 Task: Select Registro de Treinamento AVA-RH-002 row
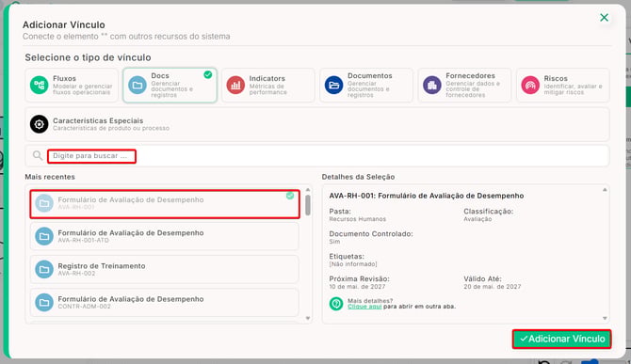pyautogui.click(x=165, y=269)
